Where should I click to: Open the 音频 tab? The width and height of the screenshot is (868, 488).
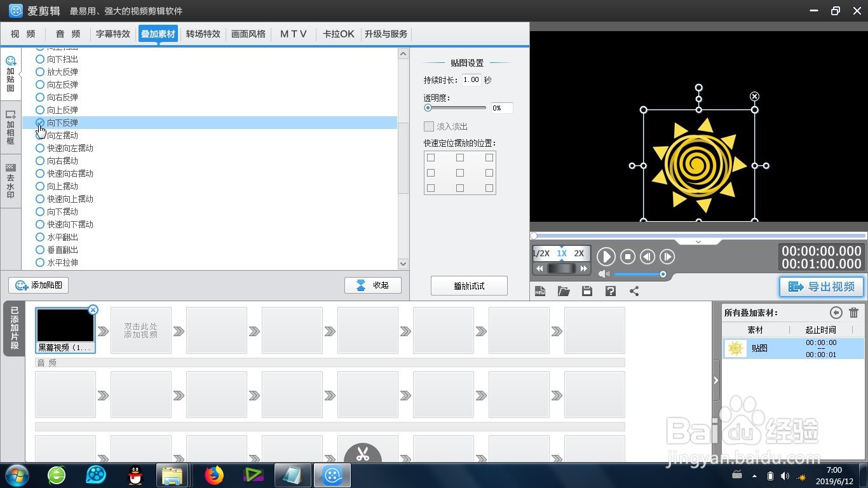[68, 34]
